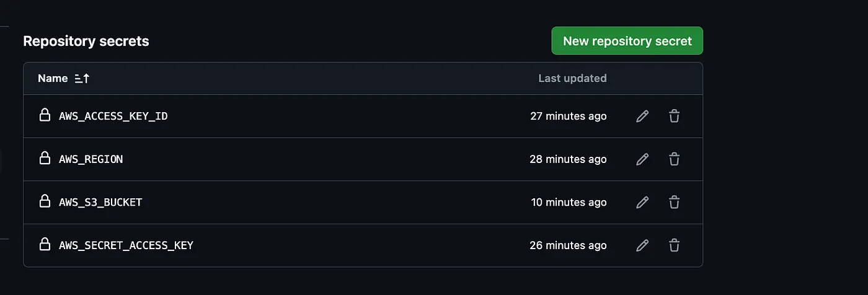This screenshot has width=868, height=295.
Task: Click the Name column header
Action: click(53, 79)
